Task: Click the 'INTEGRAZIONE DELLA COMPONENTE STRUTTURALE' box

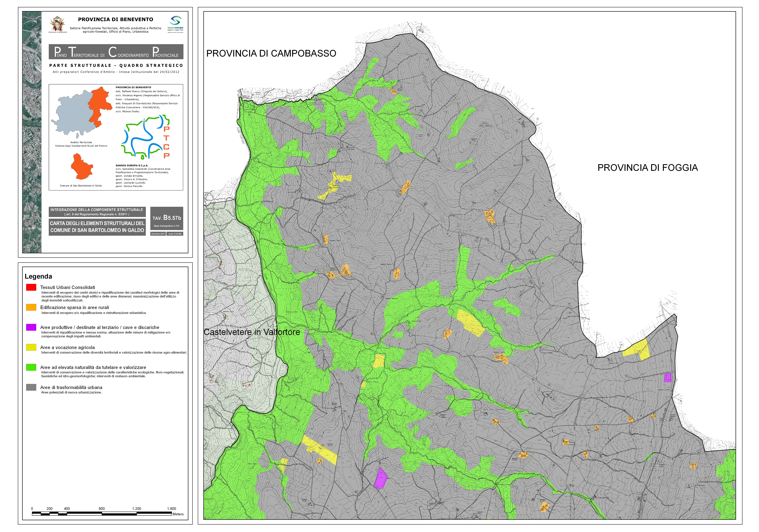Action: 97,212
